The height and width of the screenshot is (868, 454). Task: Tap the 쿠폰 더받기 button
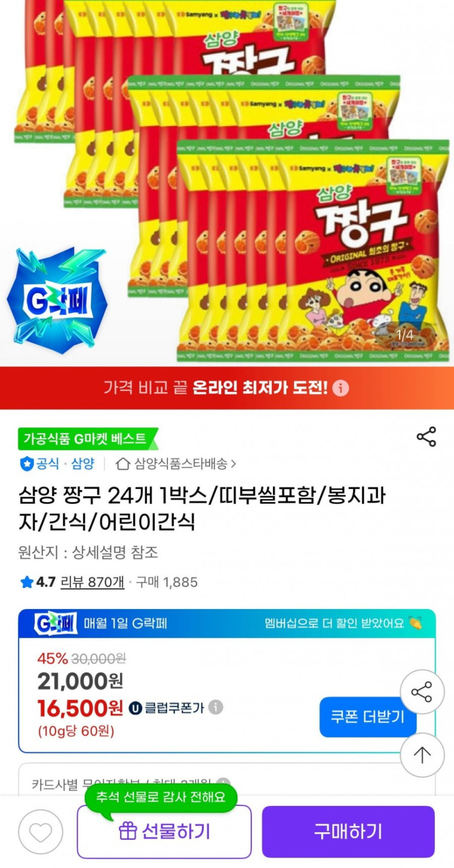[368, 717]
